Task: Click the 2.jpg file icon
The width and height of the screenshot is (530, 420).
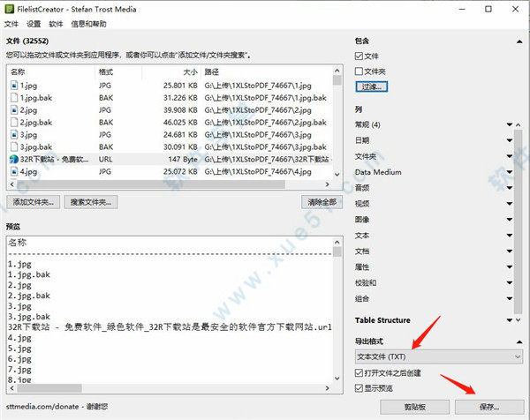Action: (x=13, y=110)
